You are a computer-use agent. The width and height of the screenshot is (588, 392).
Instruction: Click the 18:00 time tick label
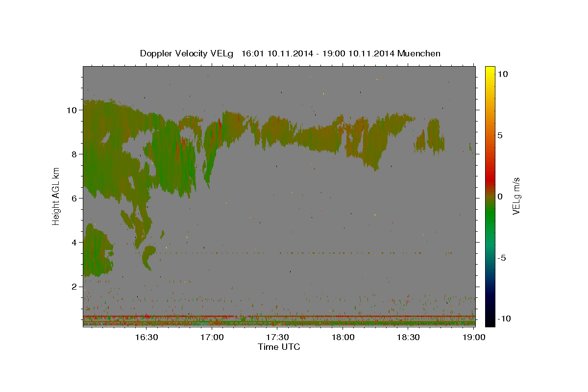(343, 338)
